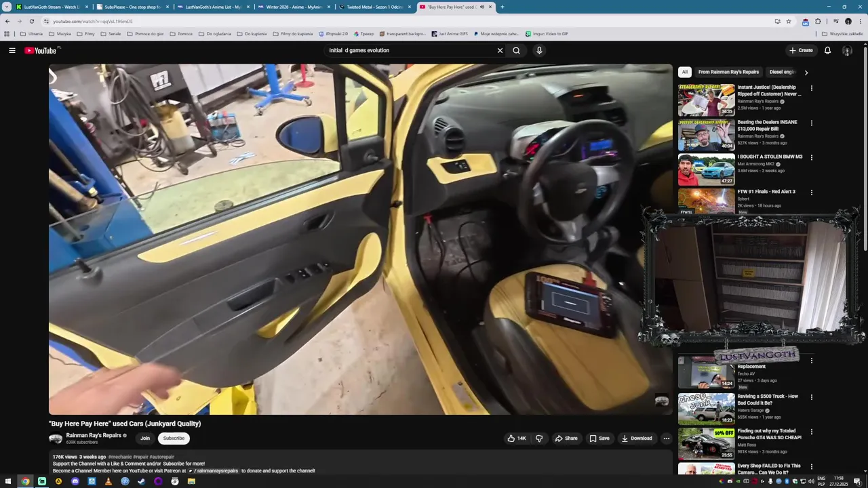Open the Muzyka bookmarks folder
Image resolution: width=868 pixels, height=488 pixels.
tap(60, 34)
